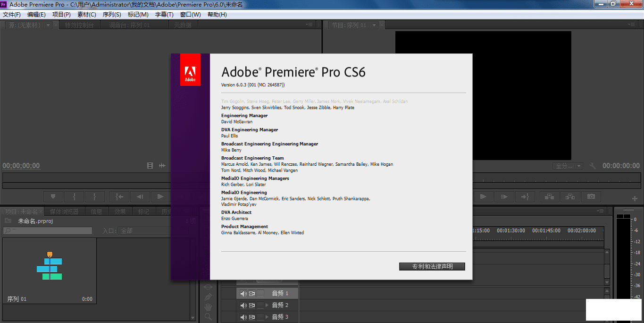Open the 编辑(E) menu

pyautogui.click(x=37, y=15)
